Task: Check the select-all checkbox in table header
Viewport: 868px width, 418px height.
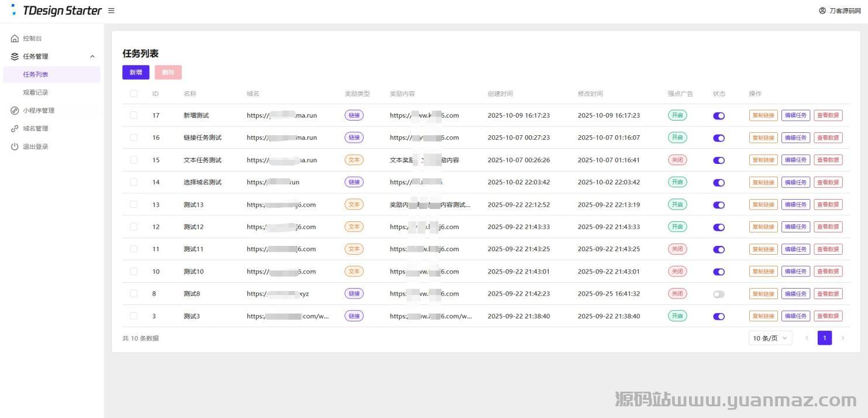Action: point(134,94)
